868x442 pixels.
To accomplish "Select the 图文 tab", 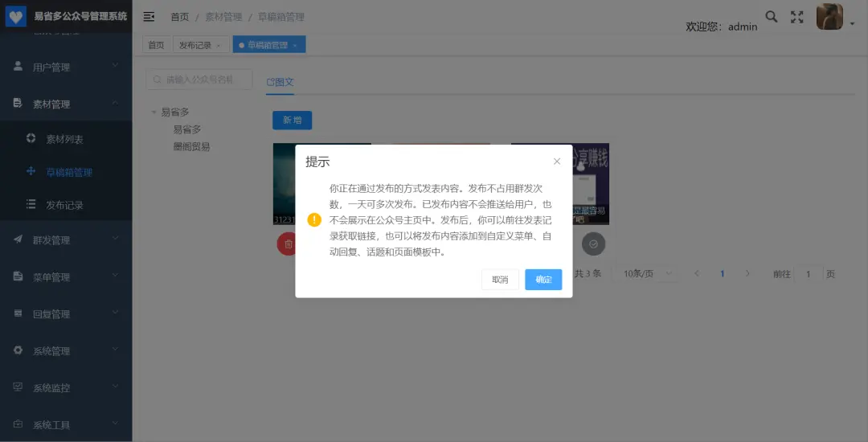I will coord(280,82).
